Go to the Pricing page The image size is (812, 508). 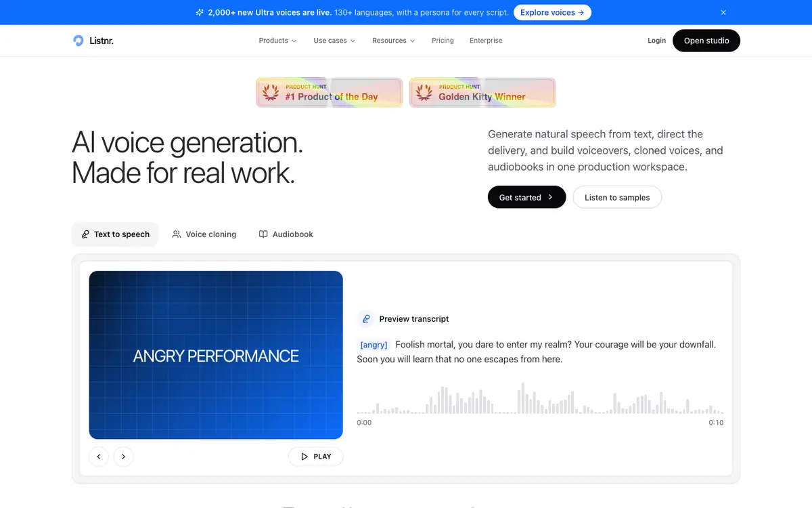point(443,41)
